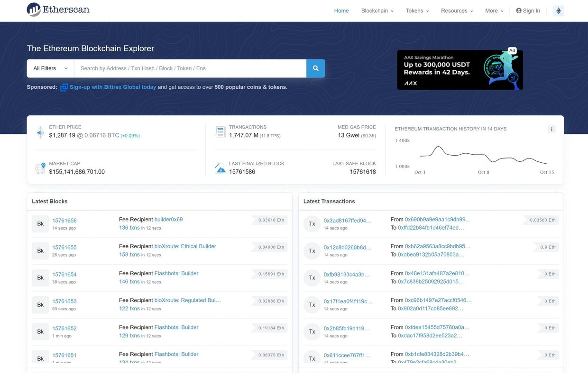The image size is (588, 373).
Task: Click the Tx icon for transaction 0x17f1ea0f4f119c
Action: click(312, 305)
